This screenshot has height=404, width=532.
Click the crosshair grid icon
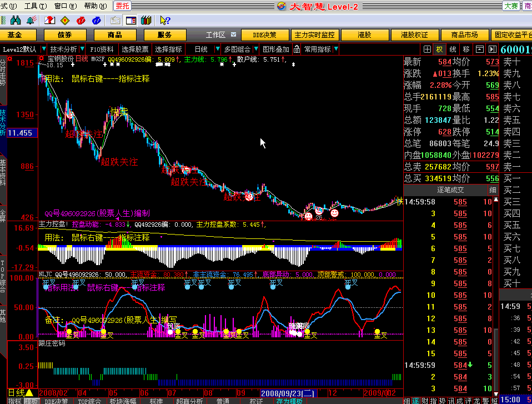pyautogui.click(x=427, y=49)
